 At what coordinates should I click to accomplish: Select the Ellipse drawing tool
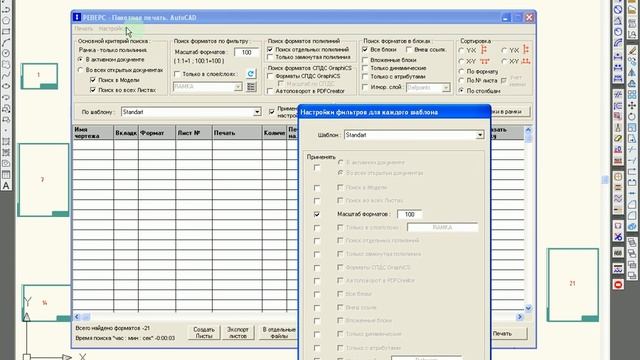(6, 86)
